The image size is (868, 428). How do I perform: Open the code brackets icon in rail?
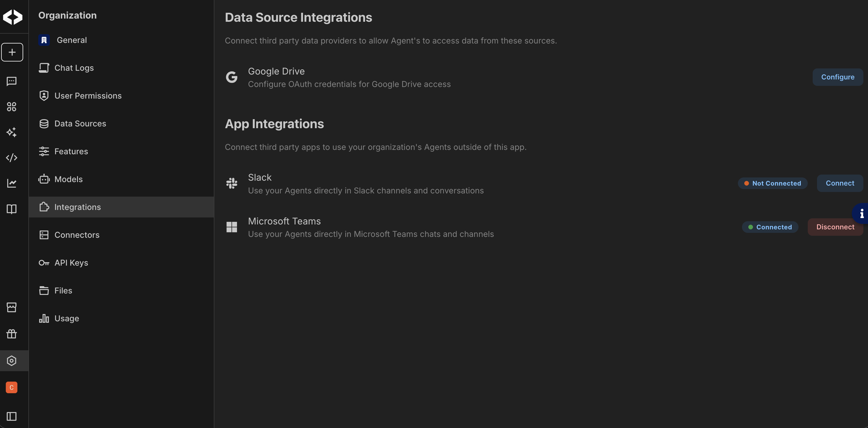12,158
